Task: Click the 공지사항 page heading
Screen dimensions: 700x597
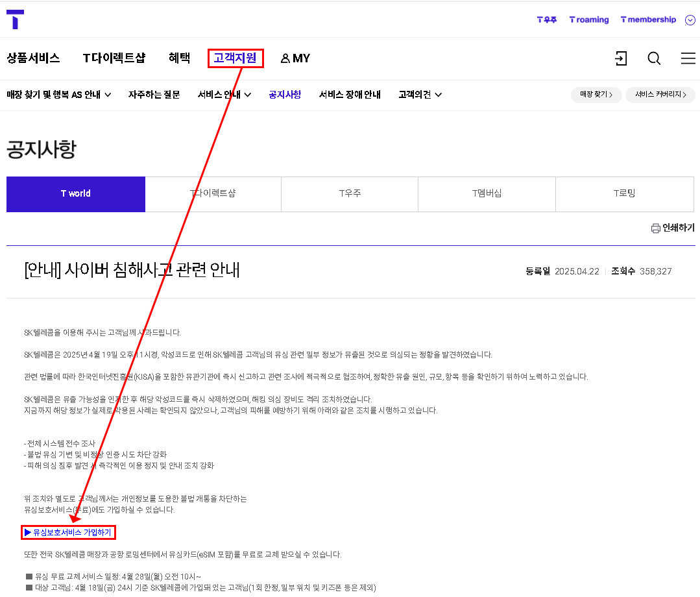Action: (x=41, y=149)
